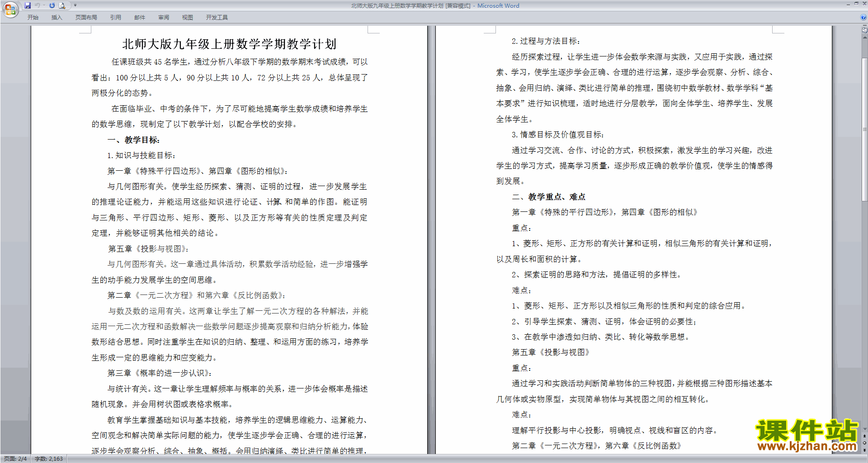Restore down the Word window
The height and width of the screenshot is (463, 868).
point(856,4)
